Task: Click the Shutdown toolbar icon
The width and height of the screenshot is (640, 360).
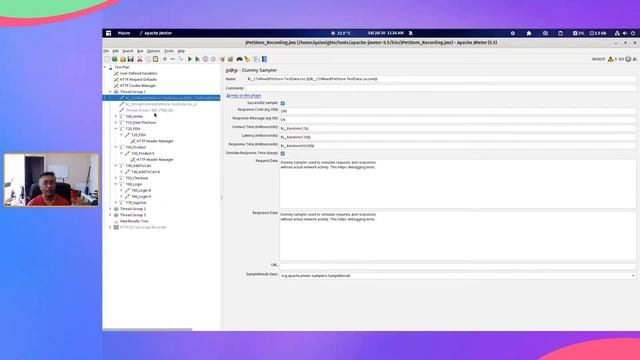Action: (x=213, y=59)
